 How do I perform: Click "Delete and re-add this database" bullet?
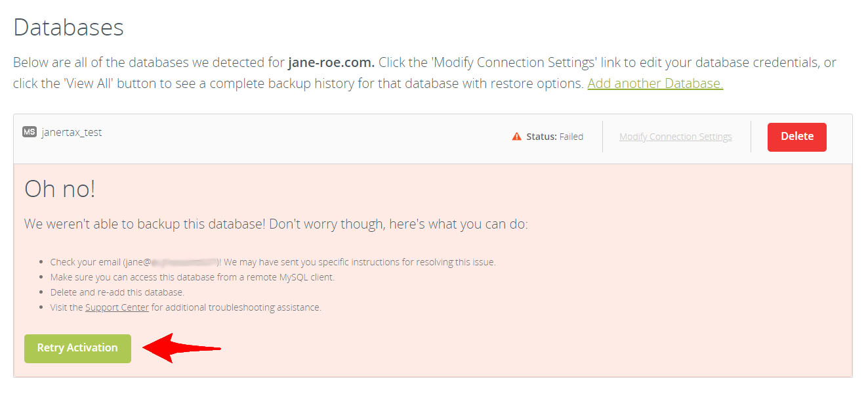[117, 292]
